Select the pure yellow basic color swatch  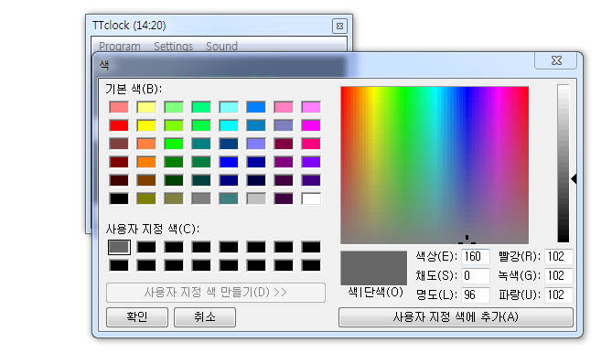146,125
